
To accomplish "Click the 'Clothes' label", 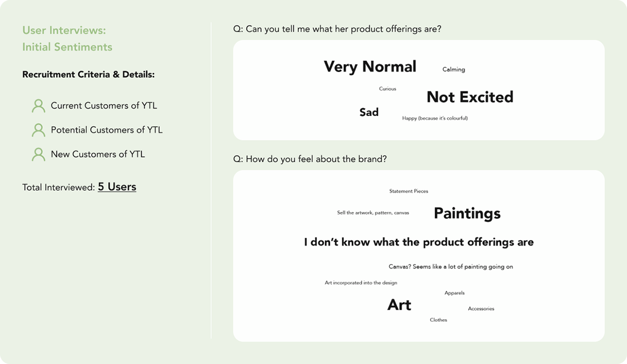I will [438, 320].
